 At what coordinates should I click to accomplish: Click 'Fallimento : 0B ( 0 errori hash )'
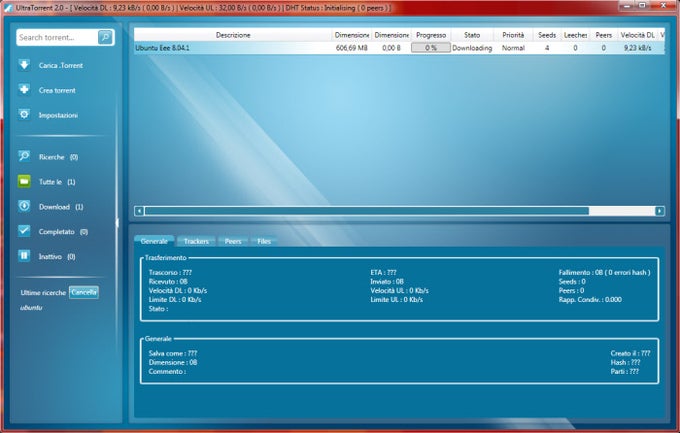click(x=604, y=272)
